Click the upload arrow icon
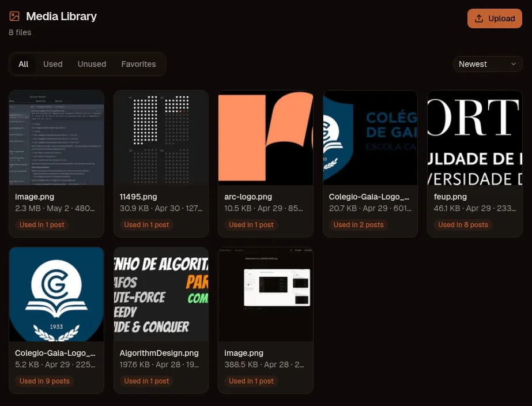Screen dimensions: 532x406 point(479,18)
